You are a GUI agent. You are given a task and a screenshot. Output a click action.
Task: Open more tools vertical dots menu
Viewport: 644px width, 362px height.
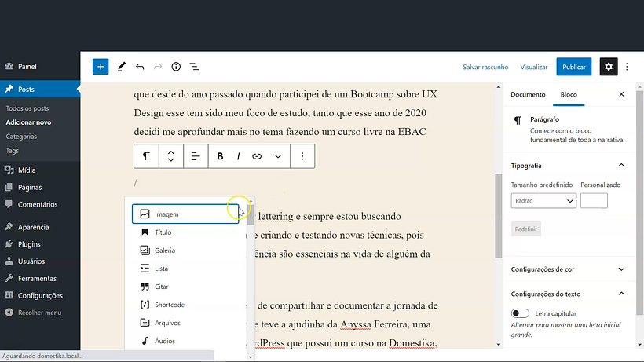627,67
